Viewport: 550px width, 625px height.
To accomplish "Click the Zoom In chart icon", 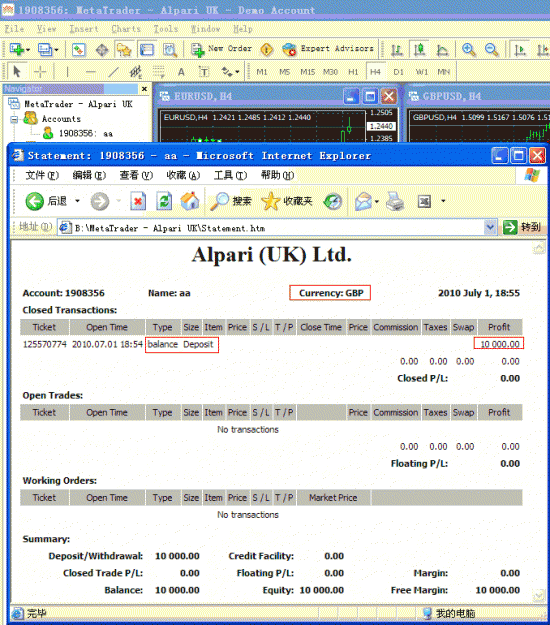I will click(x=469, y=50).
